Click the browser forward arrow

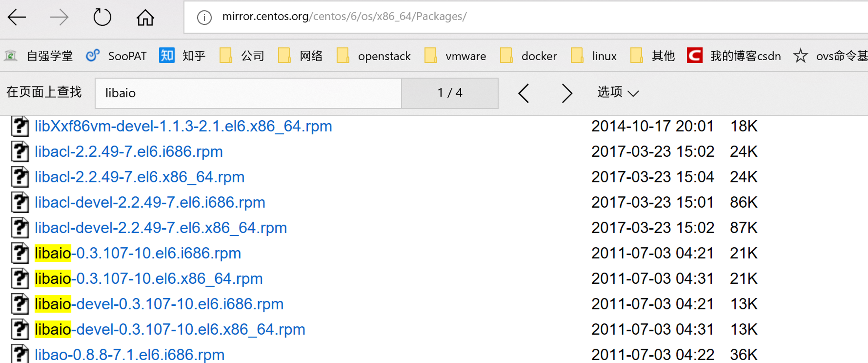(x=59, y=17)
